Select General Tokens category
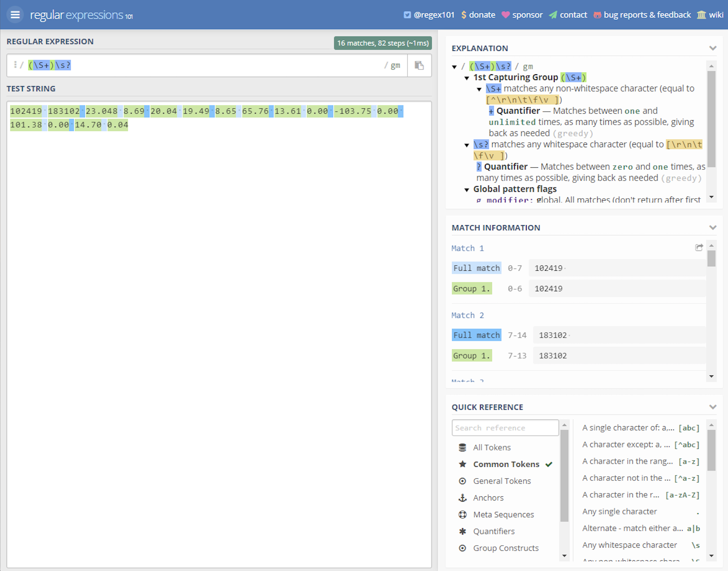Viewport: 728px width, 571px height. click(x=502, y=481)
